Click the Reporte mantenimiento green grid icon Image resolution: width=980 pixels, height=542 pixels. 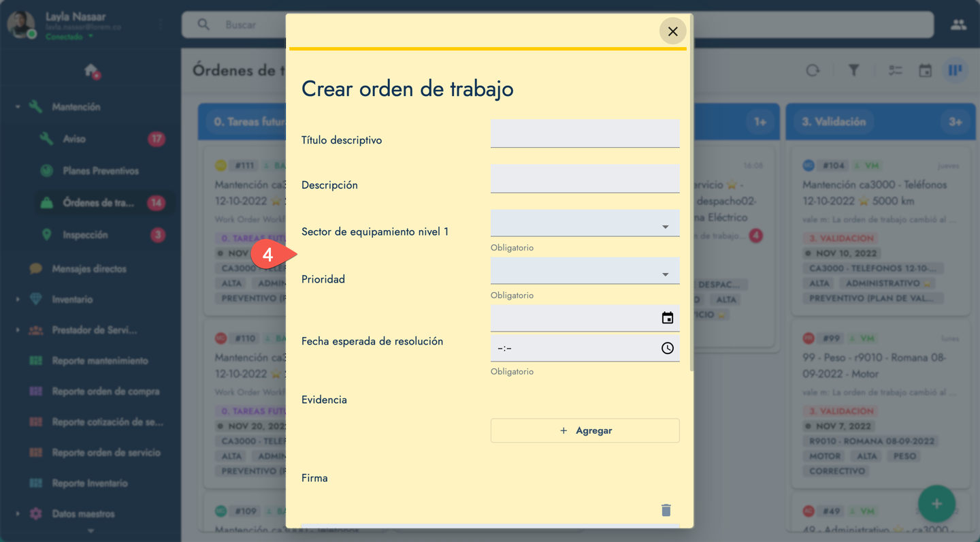tap(35, 361)
